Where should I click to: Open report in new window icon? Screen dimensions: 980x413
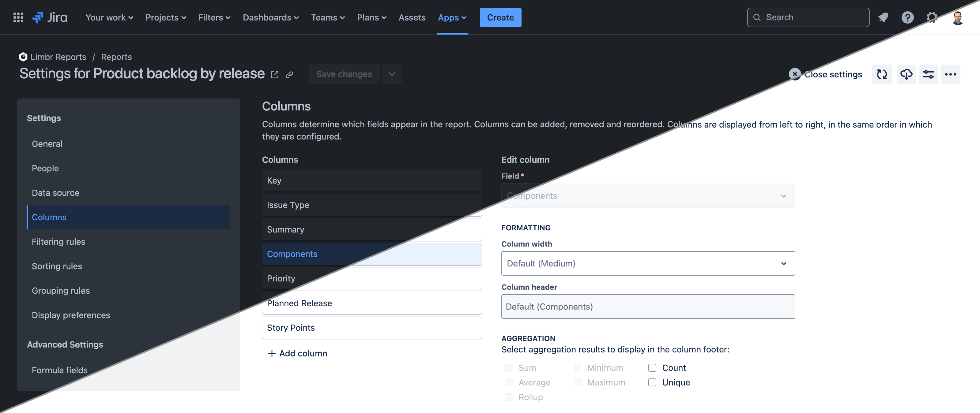tap(275, 74)
